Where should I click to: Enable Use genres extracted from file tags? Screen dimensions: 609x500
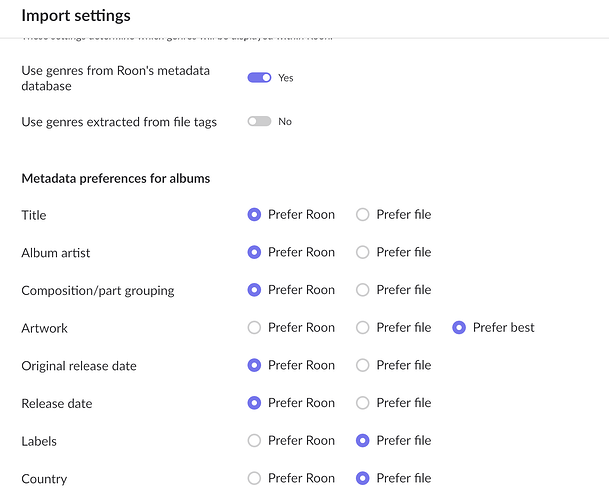(x=259, y=121)
